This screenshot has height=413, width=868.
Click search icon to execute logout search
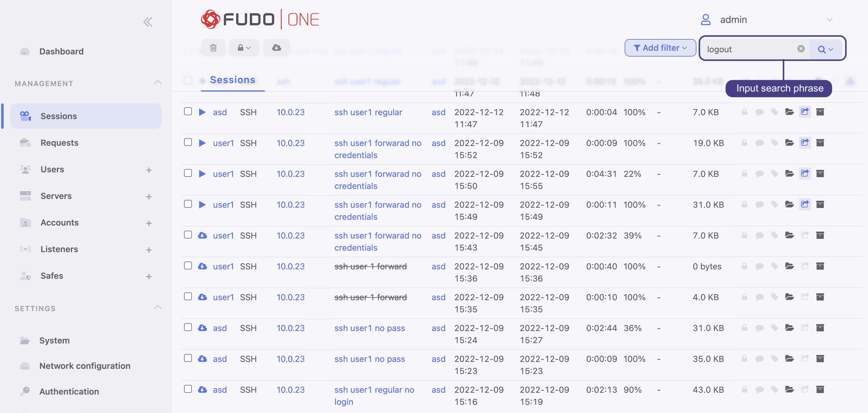coord(822,49)
